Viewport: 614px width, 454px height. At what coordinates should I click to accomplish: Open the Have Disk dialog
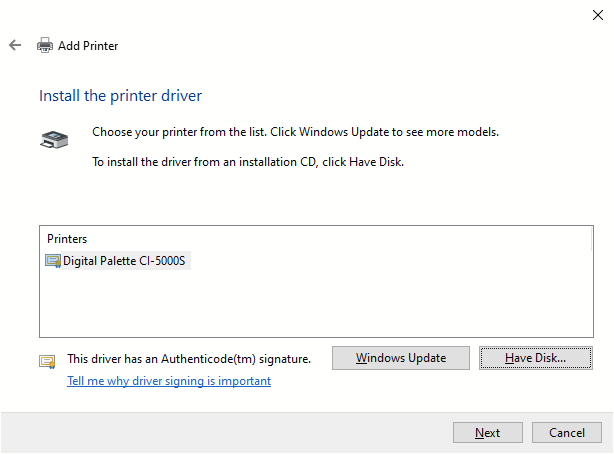(535, 358)
